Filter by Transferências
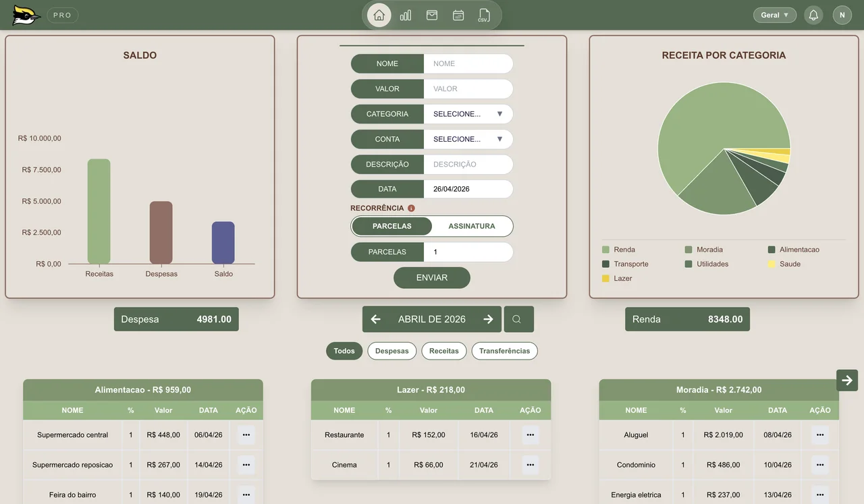The width and height of the screenshot is (864, 504). pyautogui.click(x=505, y=351)
